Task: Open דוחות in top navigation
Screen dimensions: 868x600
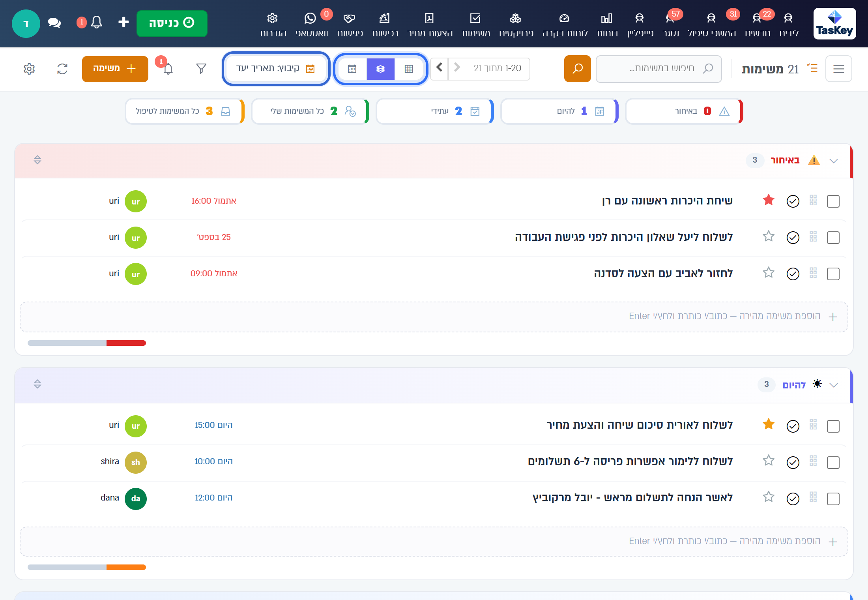Action: coord(607,24)
